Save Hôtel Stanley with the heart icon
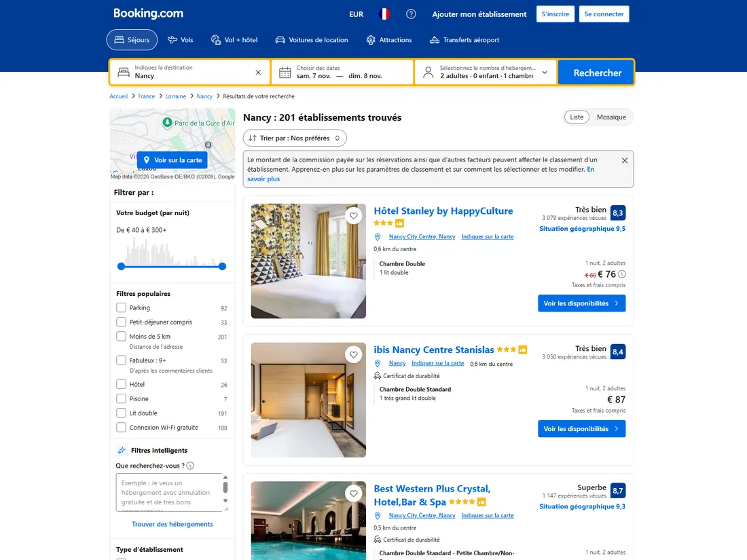Screen dimensions: 747x560 tap(354, 216)
